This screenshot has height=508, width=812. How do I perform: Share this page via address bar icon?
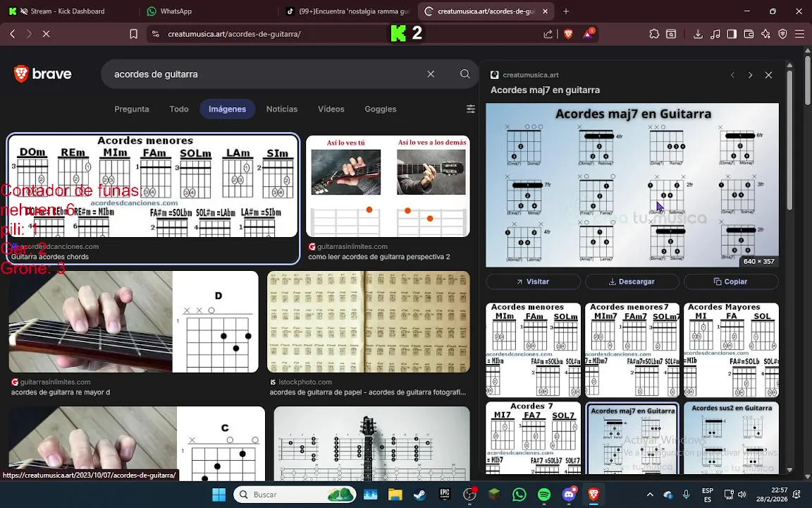pyautogui.click(x=548, y=34)
